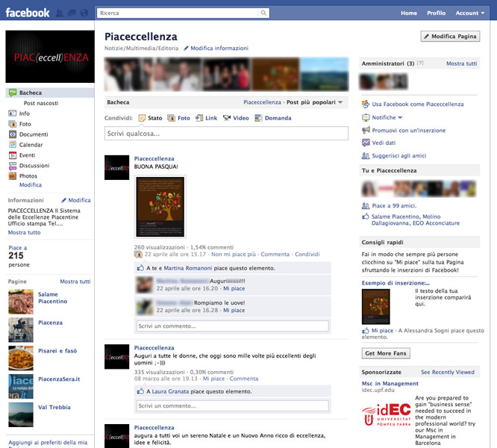Image resolution: width=497 pixels, height=448 pixels.
Task: Click Mi piace under ad example
Action: tap(382, 331)
